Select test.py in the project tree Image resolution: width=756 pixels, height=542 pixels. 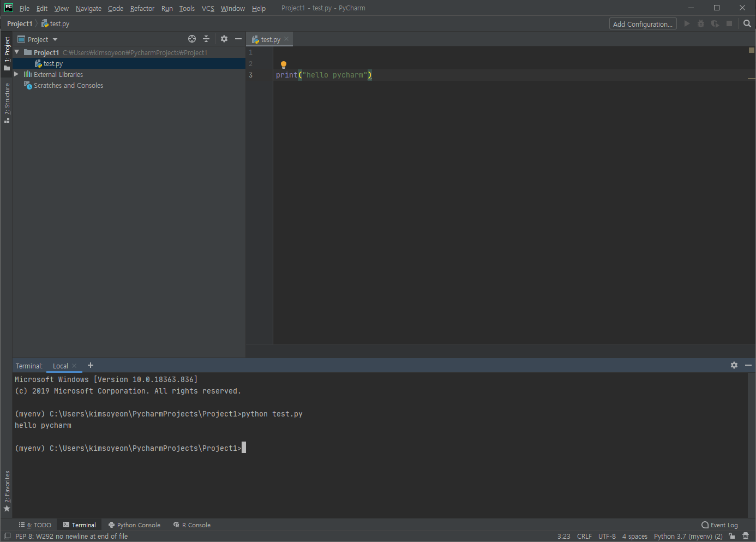[x=129, y=63]
